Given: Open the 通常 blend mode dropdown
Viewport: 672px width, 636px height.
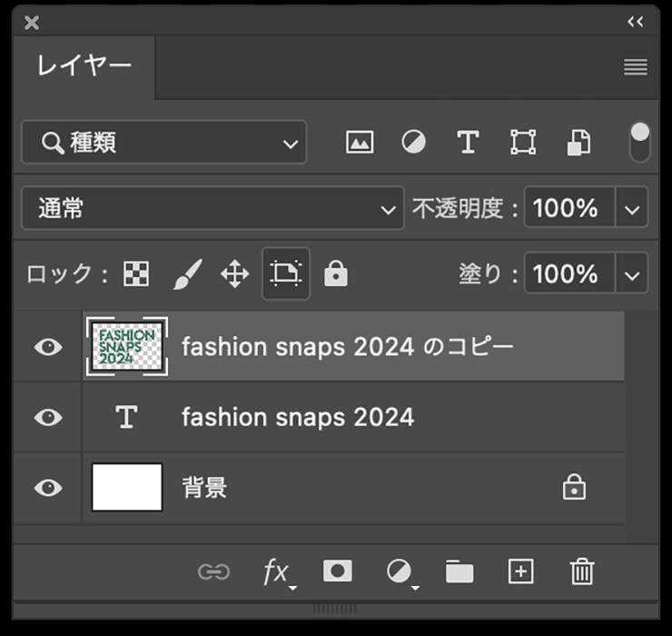Looking at the screenshot, I should tap(212, 209).
